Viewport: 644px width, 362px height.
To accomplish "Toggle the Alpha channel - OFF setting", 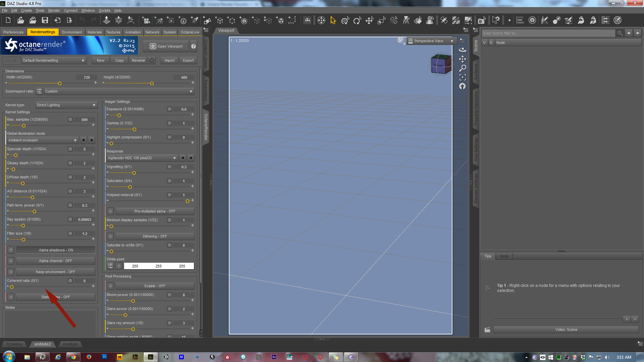I will (56, 261).
